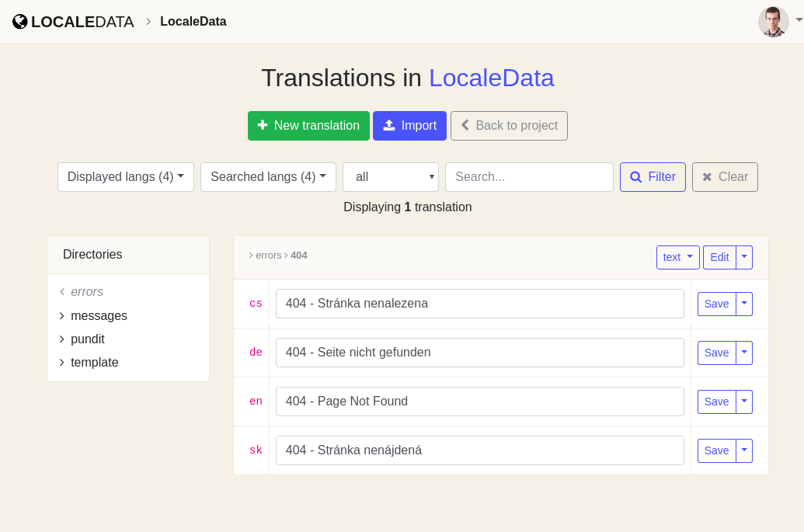Click the 404 key breadcrumb
Viewport: 804px width, 532px height.
pyautogui.click(x=299, y=256)
